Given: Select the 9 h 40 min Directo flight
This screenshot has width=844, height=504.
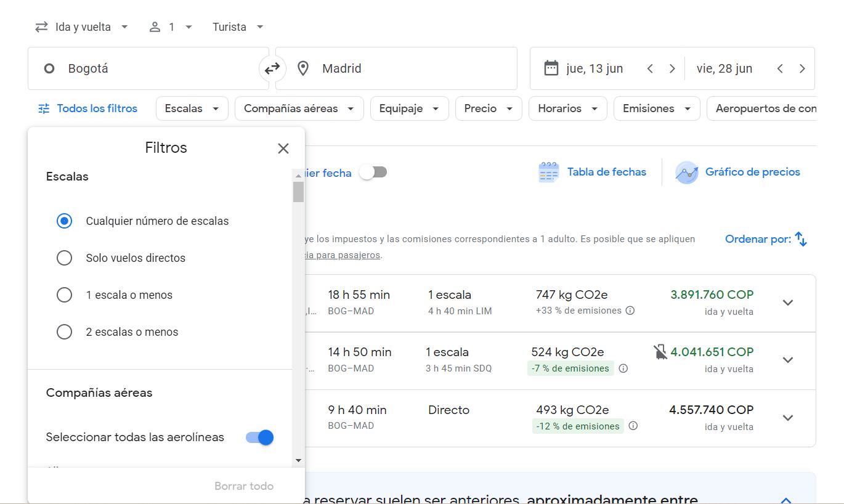Looking at the screenshot, I should (560, 418).
